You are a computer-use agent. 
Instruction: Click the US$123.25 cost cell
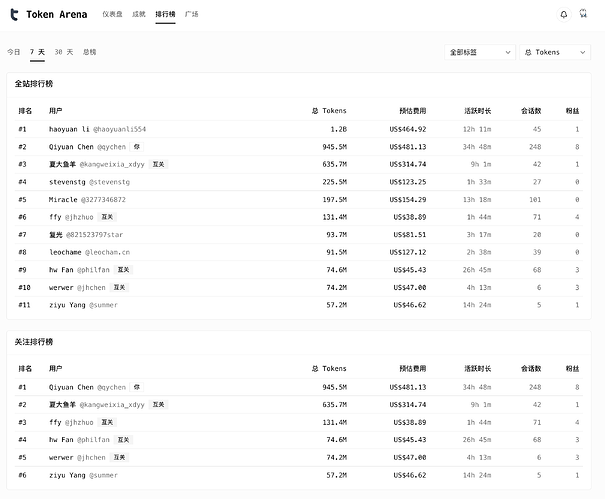pyautogui.click(x=408, y=182)
